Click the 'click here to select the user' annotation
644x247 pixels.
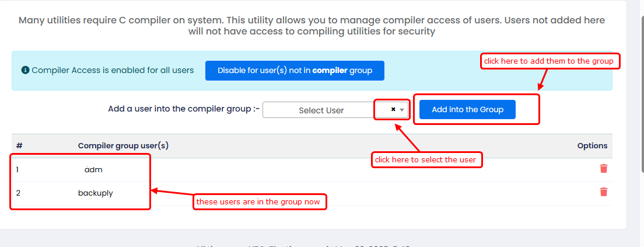coord(425,160)
